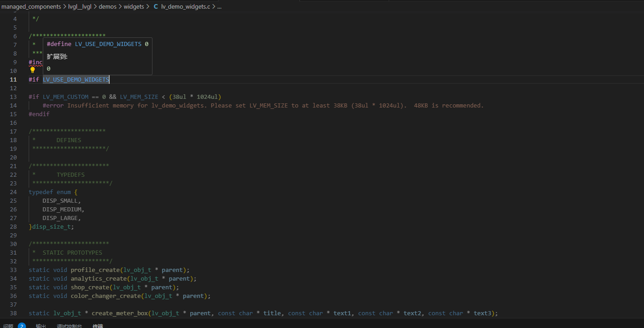Expand the breadcrumb ellipsis symbol list
644x328 pixels.
tap(219, 7)
